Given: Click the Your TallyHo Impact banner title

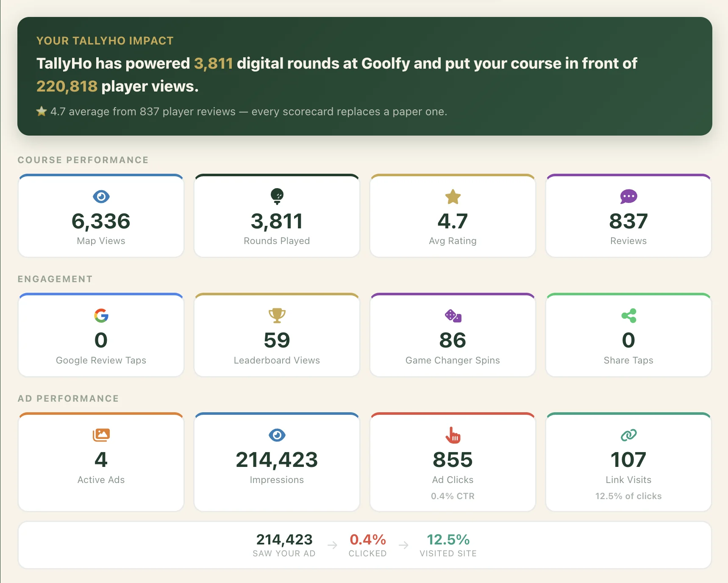Looking at the screenshot, I should 105,41.
